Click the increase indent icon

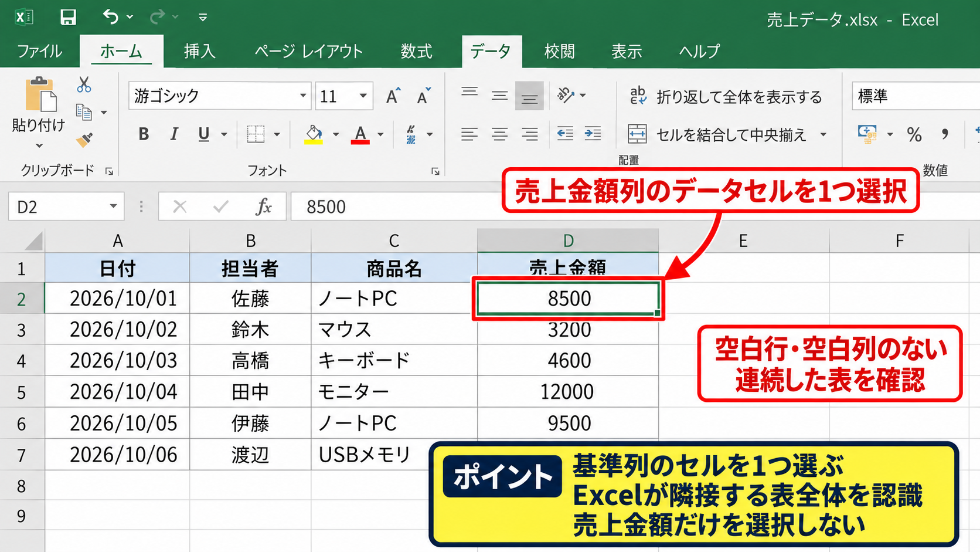tap(593, 134)
